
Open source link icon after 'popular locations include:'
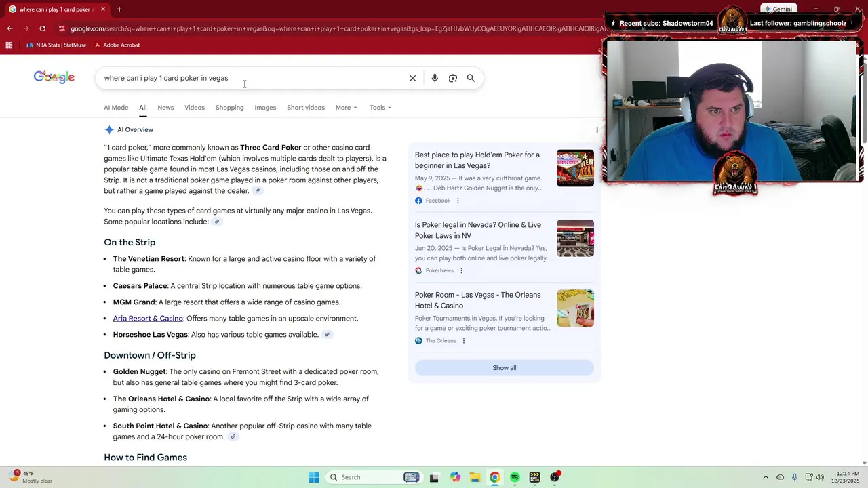click(x=217, y=222)
